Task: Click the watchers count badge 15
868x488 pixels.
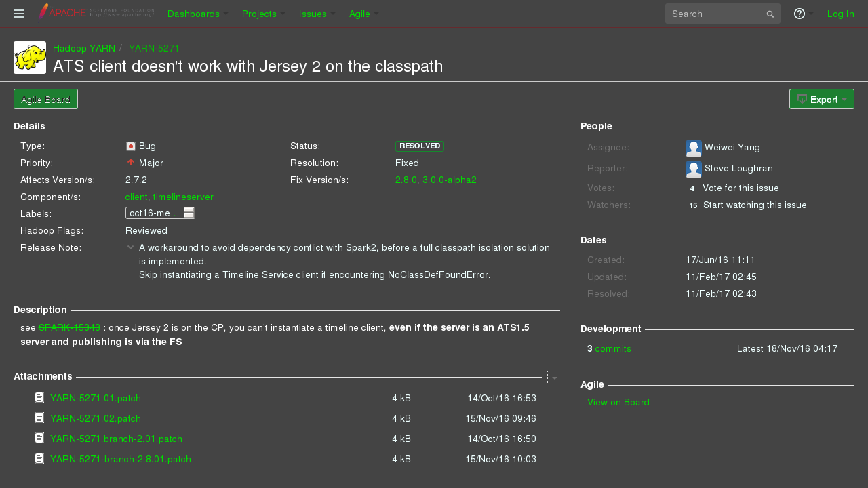Action: click(693, 205)
